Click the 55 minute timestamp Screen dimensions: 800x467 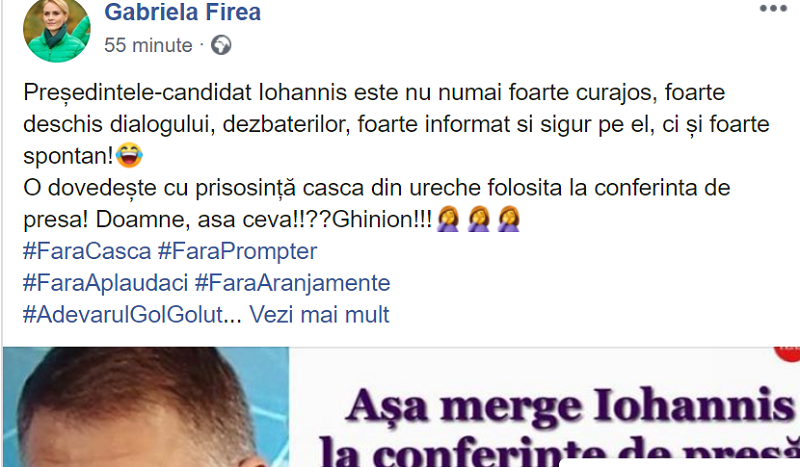[148, 45]
